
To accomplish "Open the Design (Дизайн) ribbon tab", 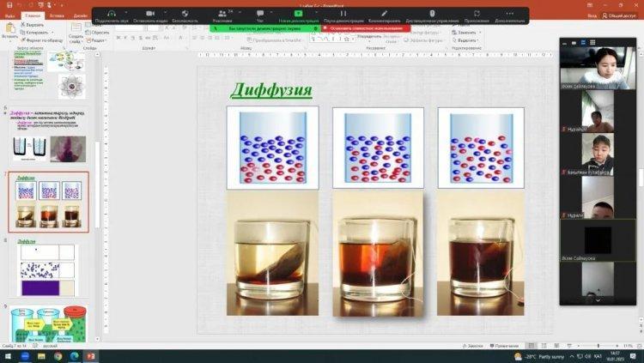I will (81, 15).
